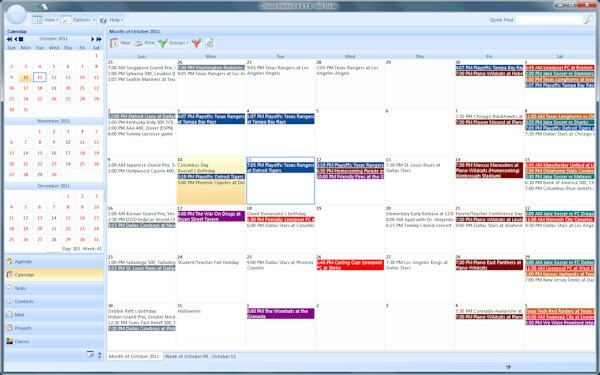Select the Month of October 2011 tab

(134, 356)
